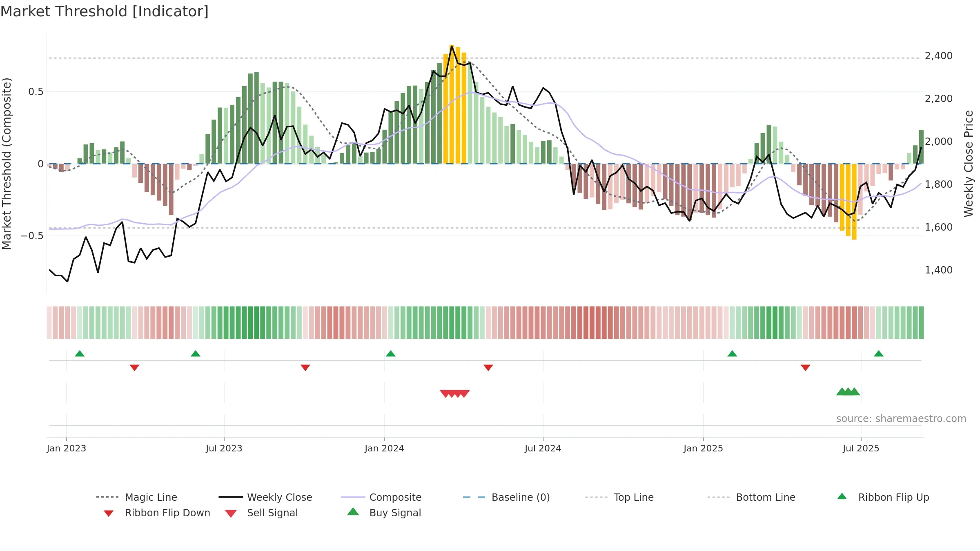
Task: Click the Market Threshold [Indicator] chart title
Action: click(105, 11)
